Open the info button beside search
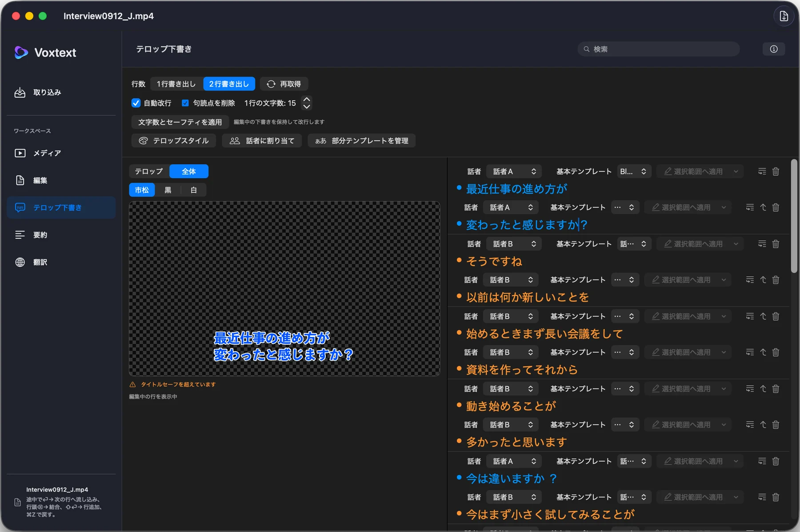This screenshot has height=532, width=800. click(x=774, y=49)
